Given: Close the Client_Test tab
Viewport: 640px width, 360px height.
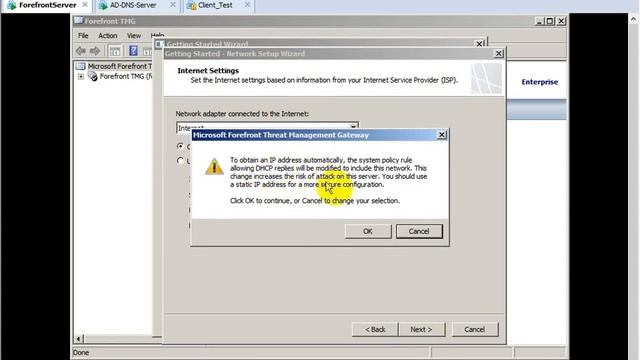Looking at the screenshot, I should [247, 5].
